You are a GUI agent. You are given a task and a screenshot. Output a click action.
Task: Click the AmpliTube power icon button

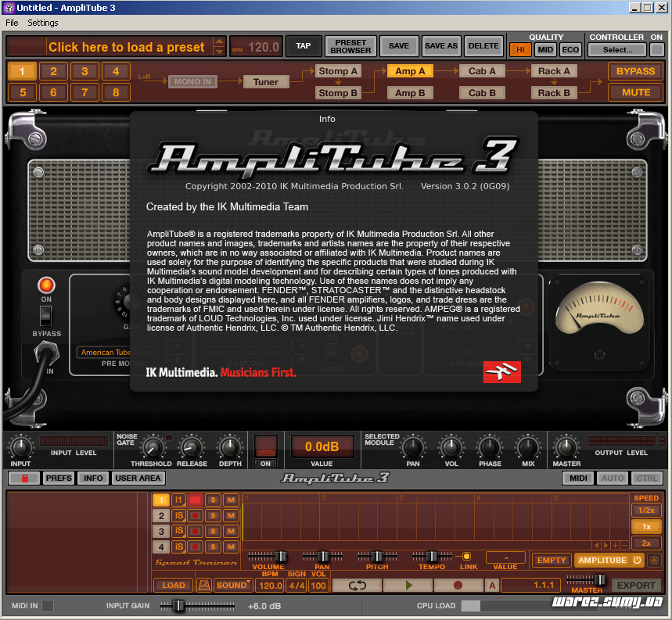[637, 560]
